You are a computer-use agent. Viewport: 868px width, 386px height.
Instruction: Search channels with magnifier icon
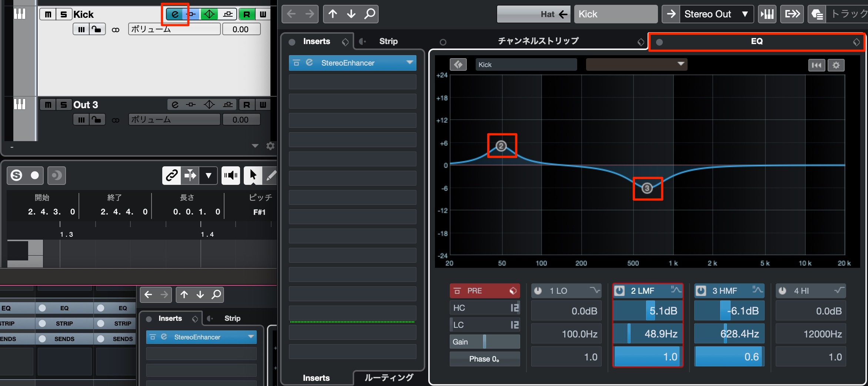coord(369,14)
